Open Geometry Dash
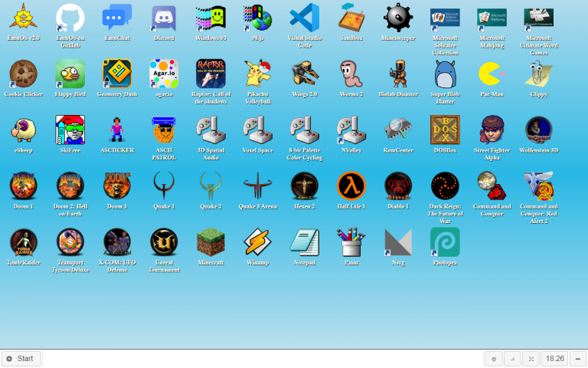The image size is (588, 368). [x=117, y=74]
